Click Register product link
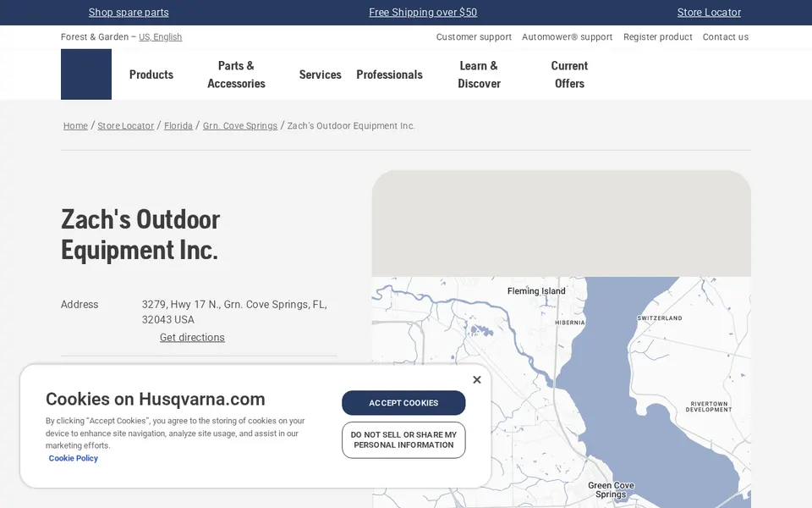Image resolution: width=812 pixels, height=508 pixels. [658, 36]
